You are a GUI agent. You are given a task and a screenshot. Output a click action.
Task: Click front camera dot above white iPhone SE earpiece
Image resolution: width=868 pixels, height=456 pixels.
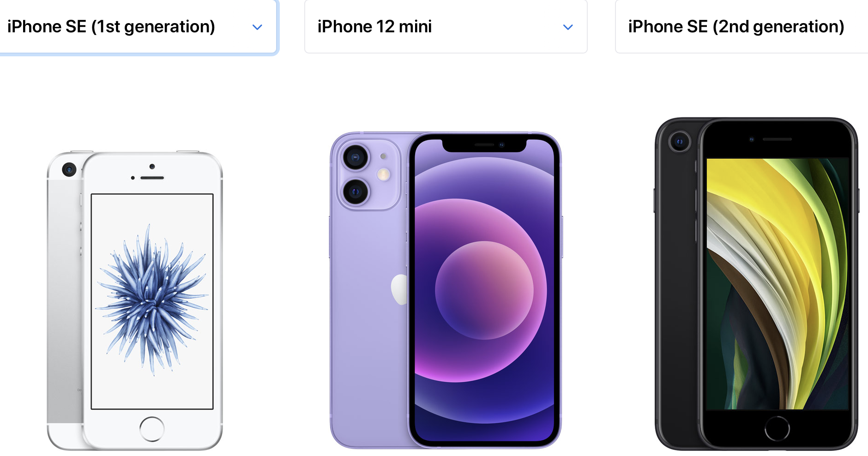pyautogui.click(x=152, y=167)
